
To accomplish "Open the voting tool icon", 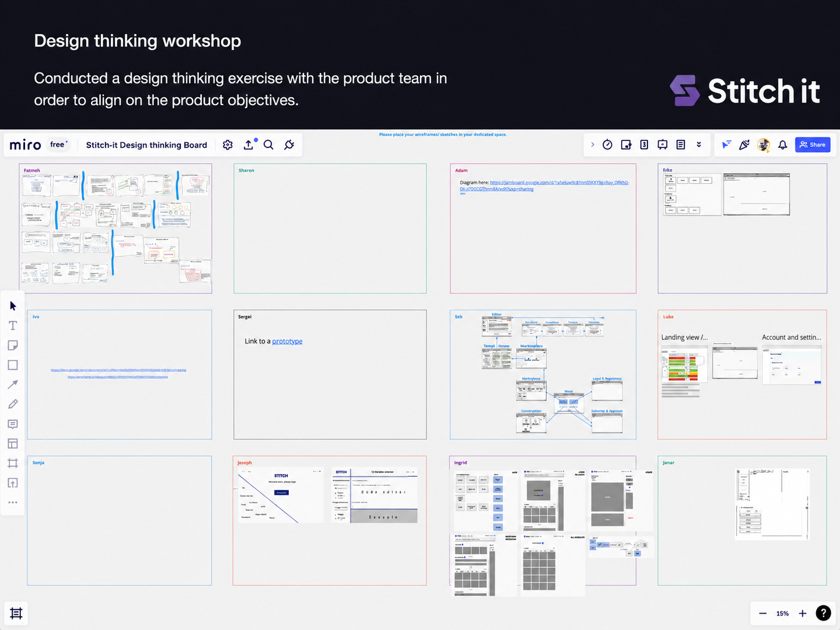I will [x=626, y=145].
